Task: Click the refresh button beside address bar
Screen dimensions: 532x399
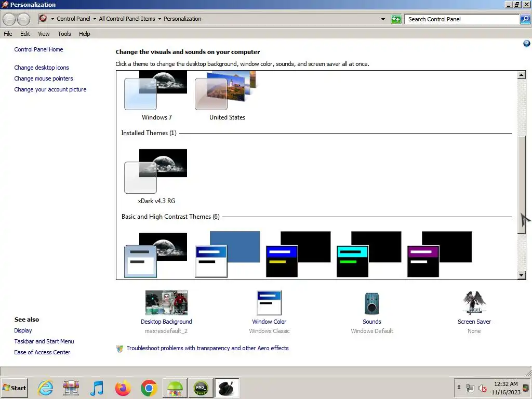Action: point(396,19)
